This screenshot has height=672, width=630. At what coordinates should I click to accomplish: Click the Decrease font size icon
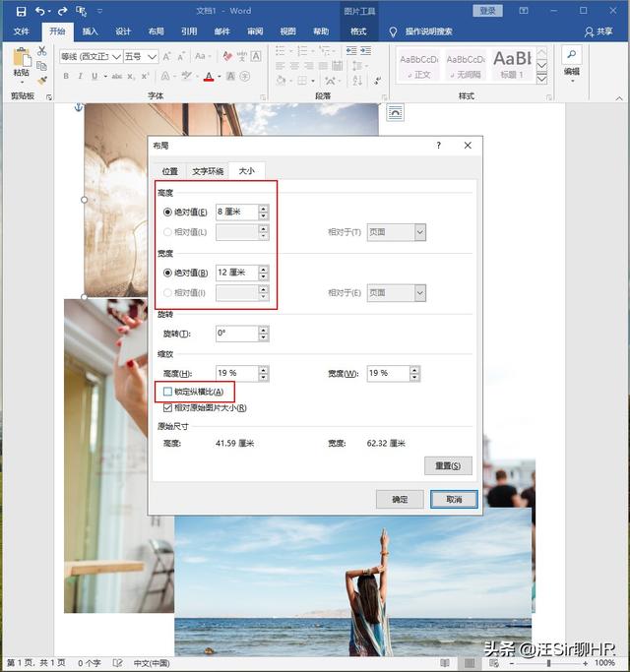click(x=181, y=56)
